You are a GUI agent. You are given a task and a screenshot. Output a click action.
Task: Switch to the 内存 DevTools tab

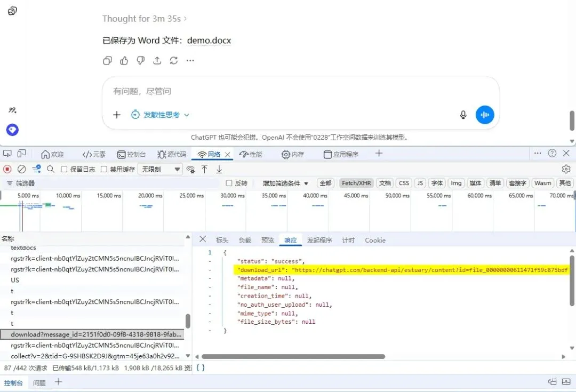(293, 154)
